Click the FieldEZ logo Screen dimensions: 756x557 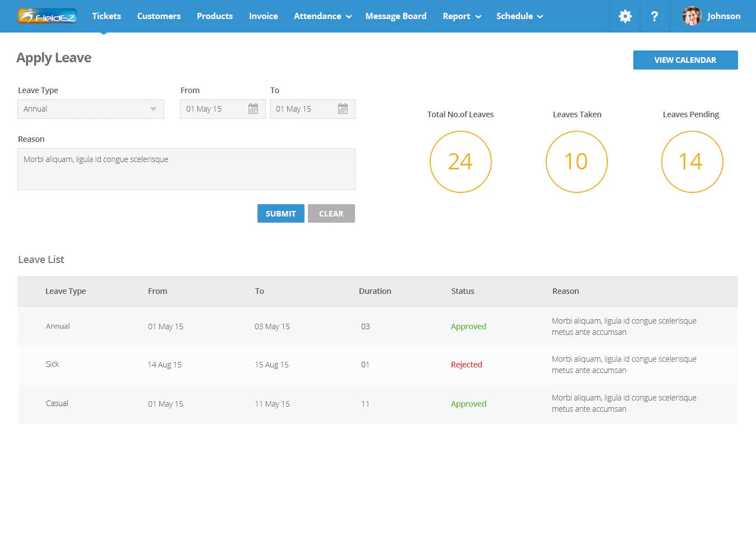point(47,16)
